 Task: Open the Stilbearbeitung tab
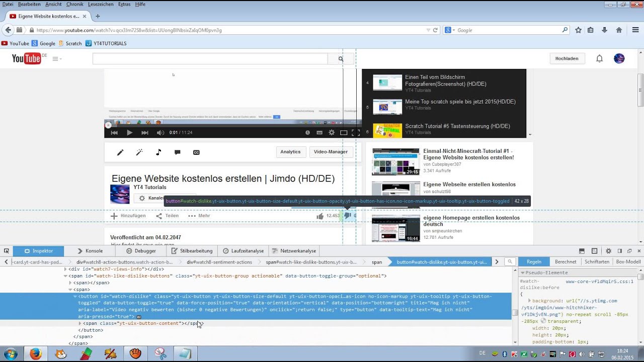[x=192, y=251]
